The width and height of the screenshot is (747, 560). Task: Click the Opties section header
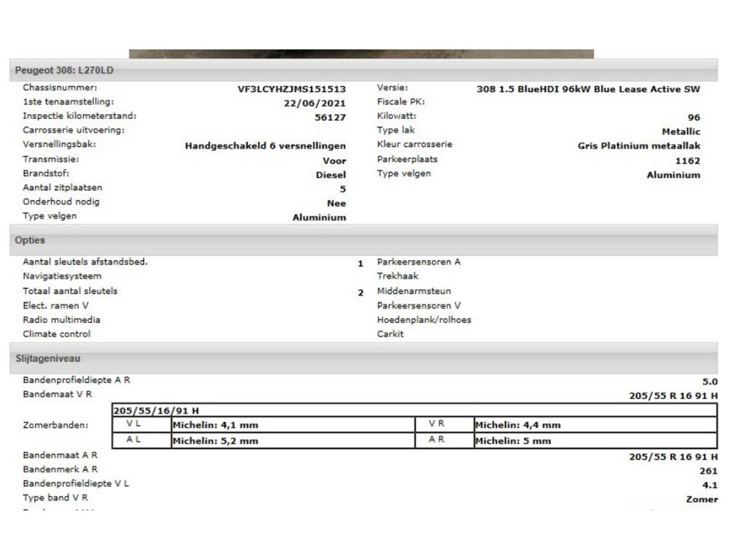pos(363,240)
